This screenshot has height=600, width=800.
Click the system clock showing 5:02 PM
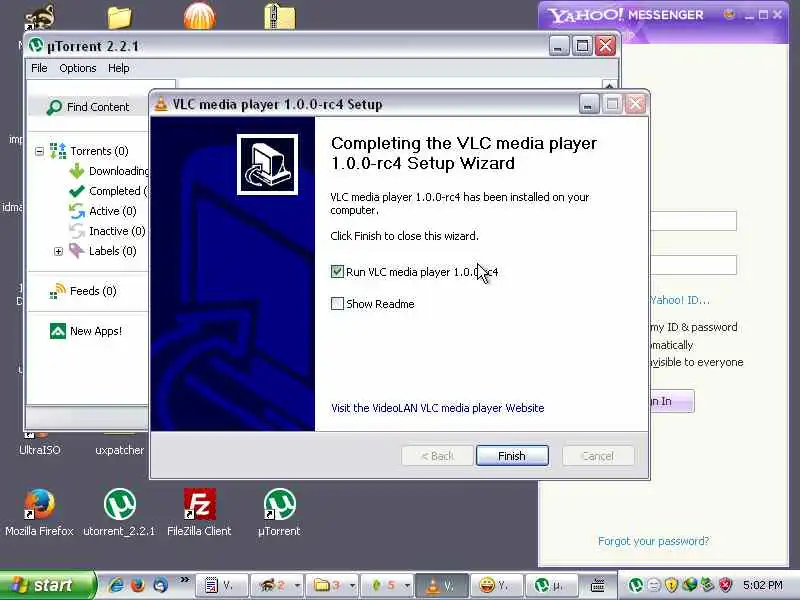(763, 585)
